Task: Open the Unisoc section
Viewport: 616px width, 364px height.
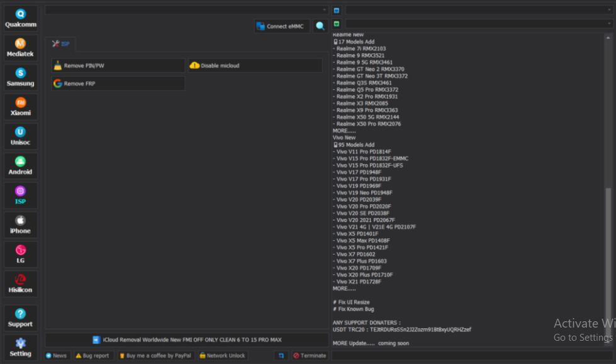Action: pos(20,136)
